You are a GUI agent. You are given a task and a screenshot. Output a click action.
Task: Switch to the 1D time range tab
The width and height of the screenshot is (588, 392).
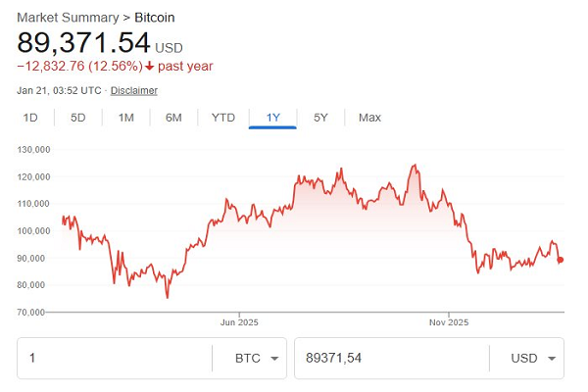point(30,118)
